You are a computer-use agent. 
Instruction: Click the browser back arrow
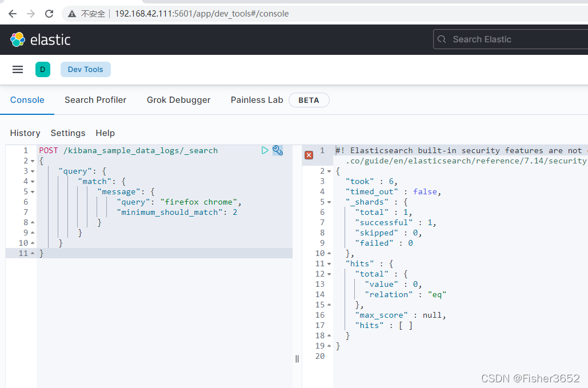(13, 14)
